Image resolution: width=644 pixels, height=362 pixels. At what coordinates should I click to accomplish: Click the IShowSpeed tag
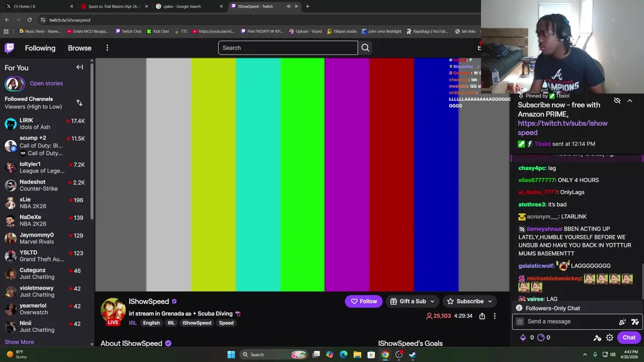pos(197,323)
